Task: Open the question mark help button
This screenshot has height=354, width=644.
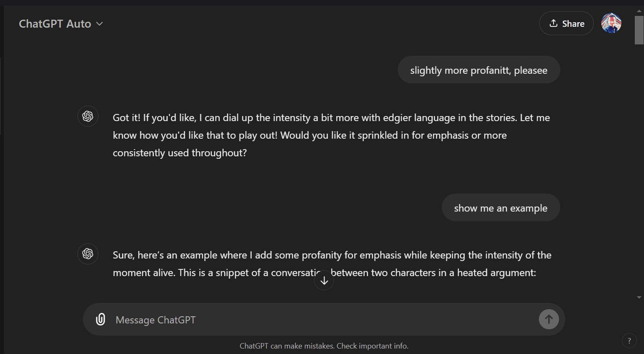Action: coord(629,341)
